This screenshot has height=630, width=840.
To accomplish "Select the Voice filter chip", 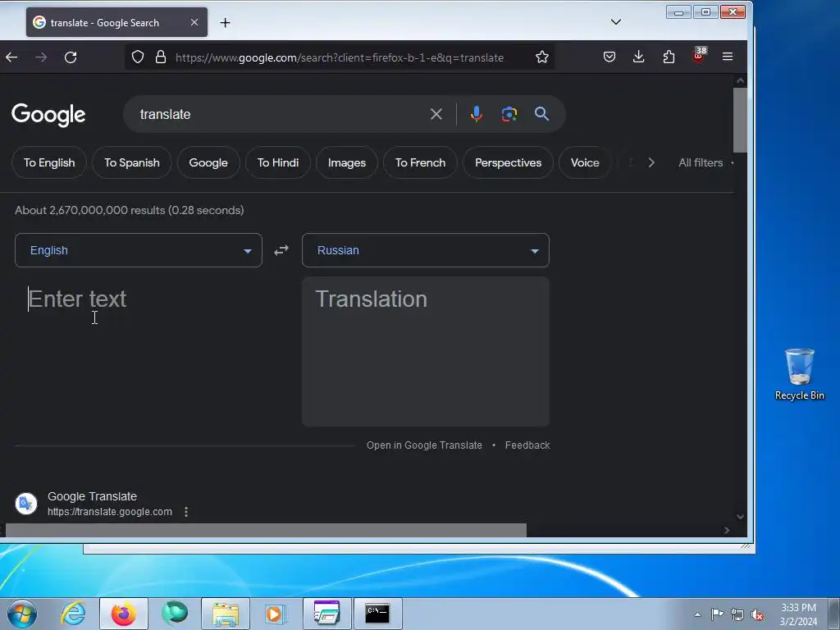I will coord(584,163).
